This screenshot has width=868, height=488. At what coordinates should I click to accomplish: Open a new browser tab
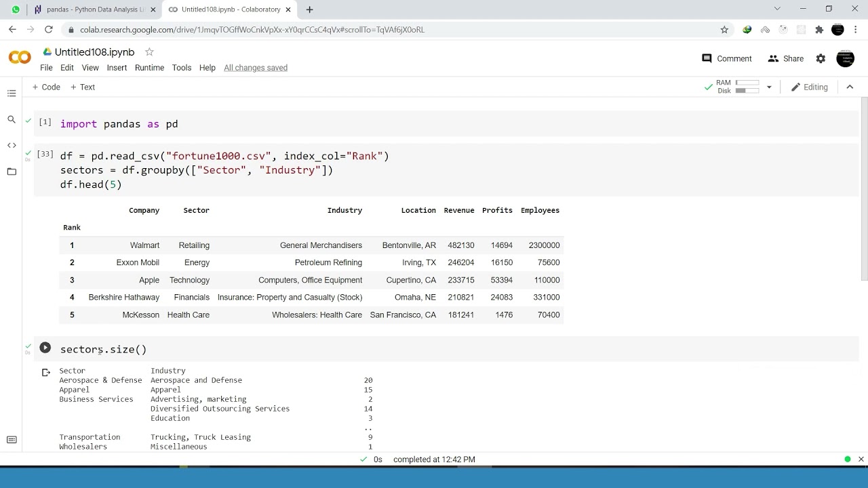point(310,9)
